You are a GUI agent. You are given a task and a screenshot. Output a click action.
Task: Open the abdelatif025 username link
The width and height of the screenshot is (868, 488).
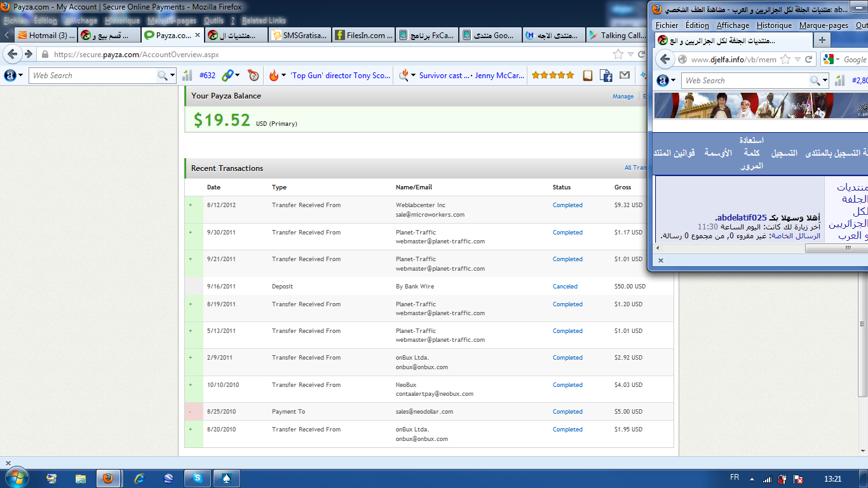[x=742, y=217]
